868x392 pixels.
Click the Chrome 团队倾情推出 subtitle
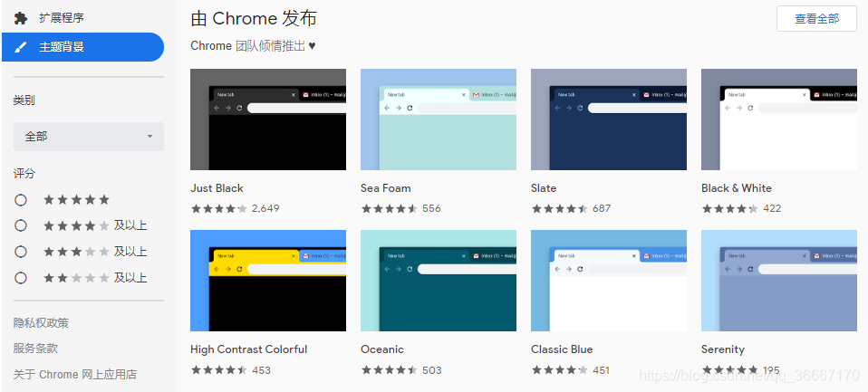coord(253,46)
